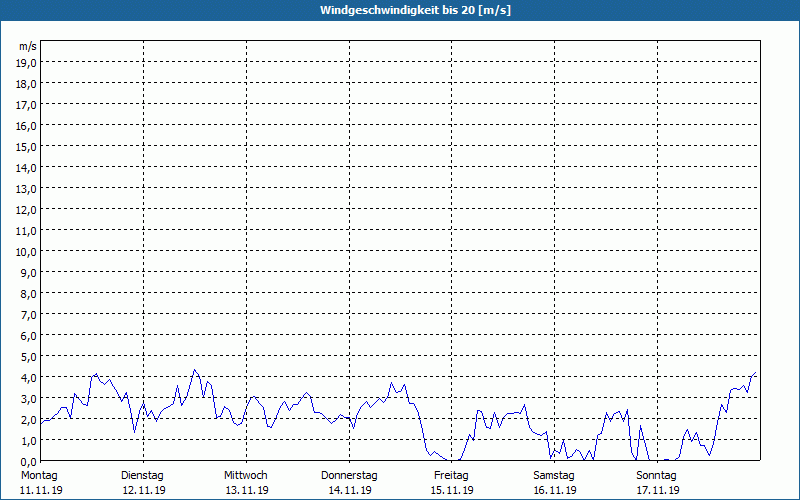Select the Freitag day label

point(451,475)
